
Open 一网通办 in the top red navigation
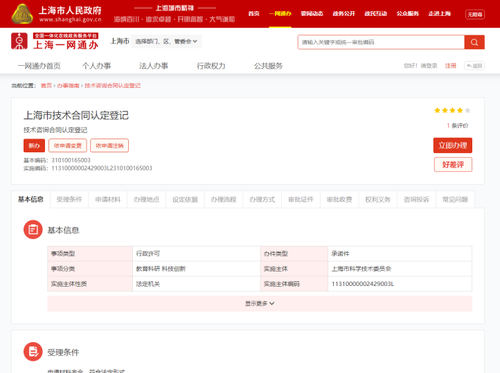(280, 14)
